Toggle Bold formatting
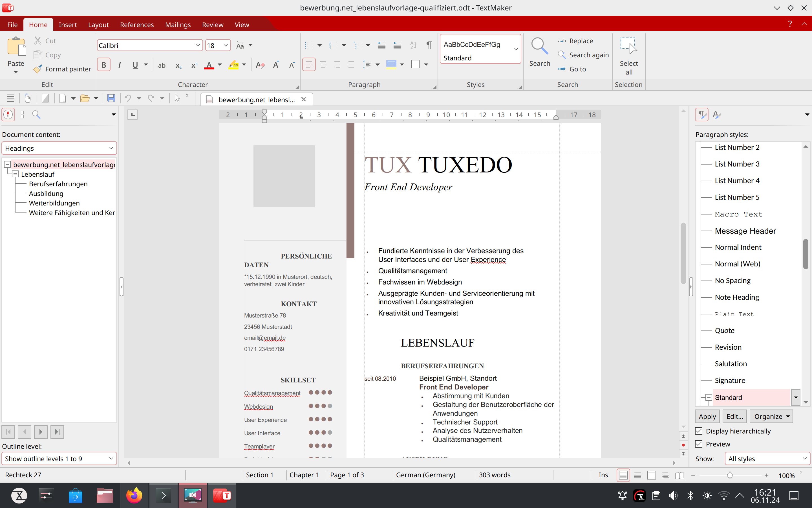The width and height of the screenshot is (812, 508). point(104,65)
